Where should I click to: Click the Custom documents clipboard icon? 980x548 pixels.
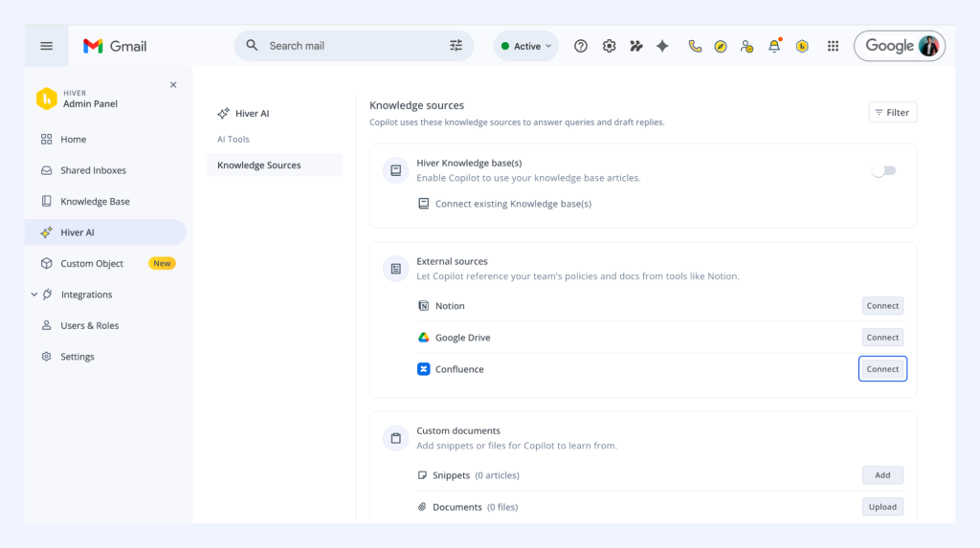click(395, 438)
